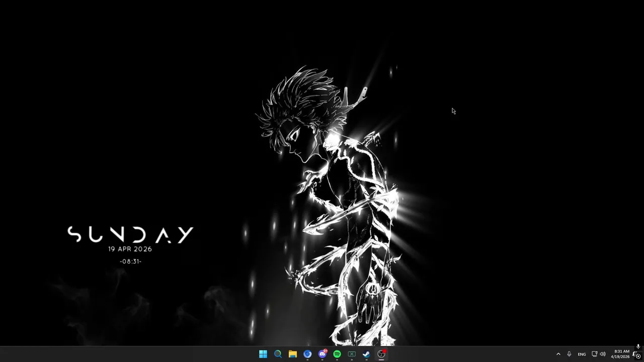Viewport: 644px width, 362px height.
Task: Click the -08:31- widget time text
Action: click(130, 261)
